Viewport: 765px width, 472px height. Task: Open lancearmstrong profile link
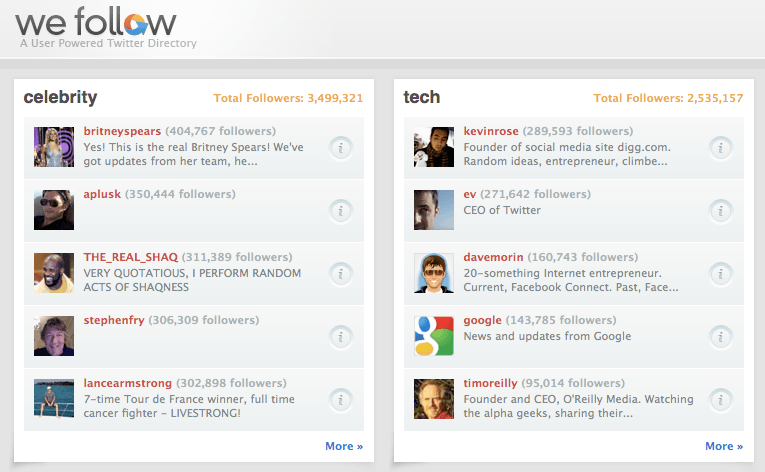point(127,383)
